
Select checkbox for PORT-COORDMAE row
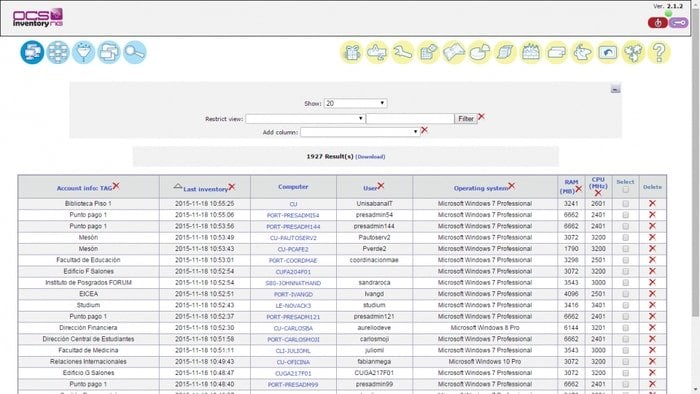click(x=625, y=260)
